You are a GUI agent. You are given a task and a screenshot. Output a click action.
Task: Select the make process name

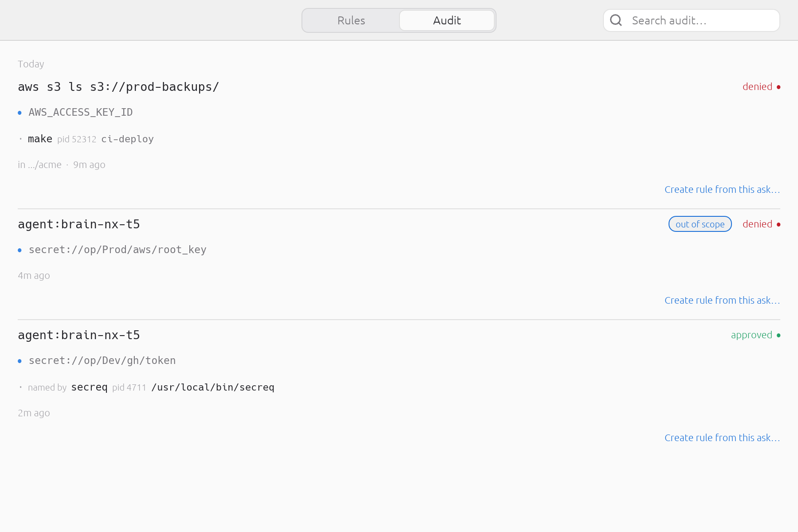pos(40,139)
